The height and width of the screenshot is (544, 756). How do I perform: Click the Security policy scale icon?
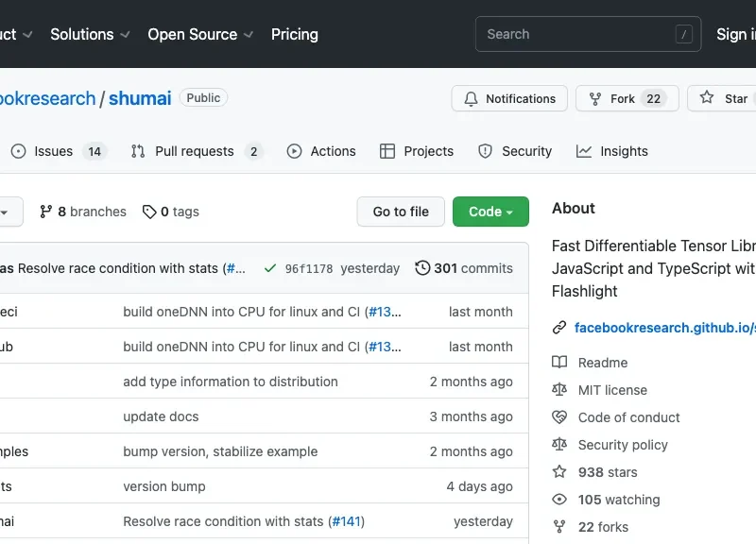tap(559, 445)
